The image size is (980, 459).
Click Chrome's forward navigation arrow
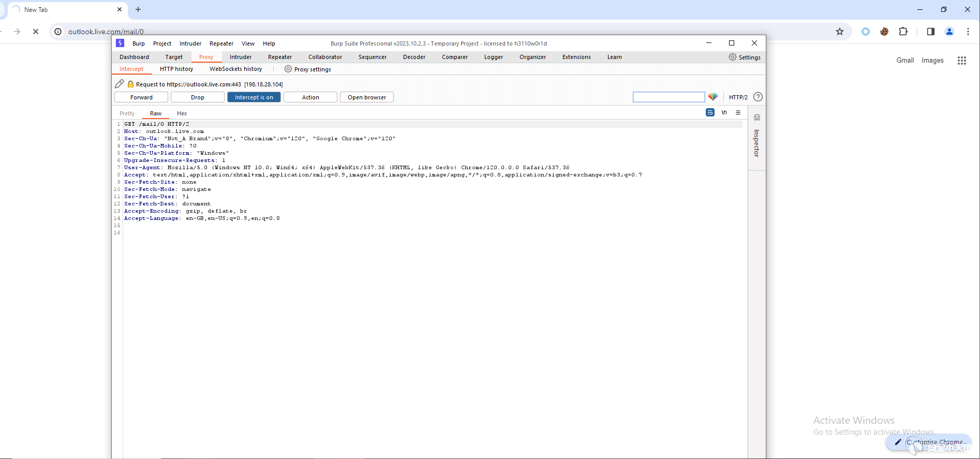tap(17, 32)
